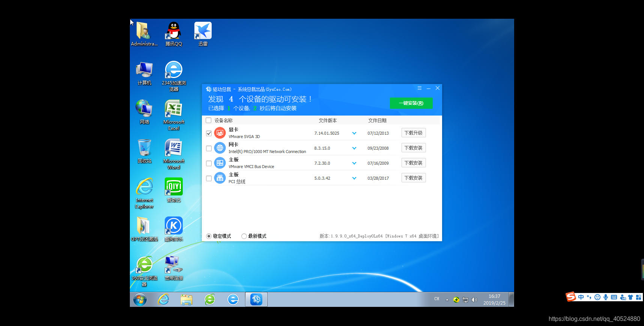Viewport: 644px width, 326px height.
Task: Switch to 驱动总裁 taskbar button
Action: tap(256, 299)
